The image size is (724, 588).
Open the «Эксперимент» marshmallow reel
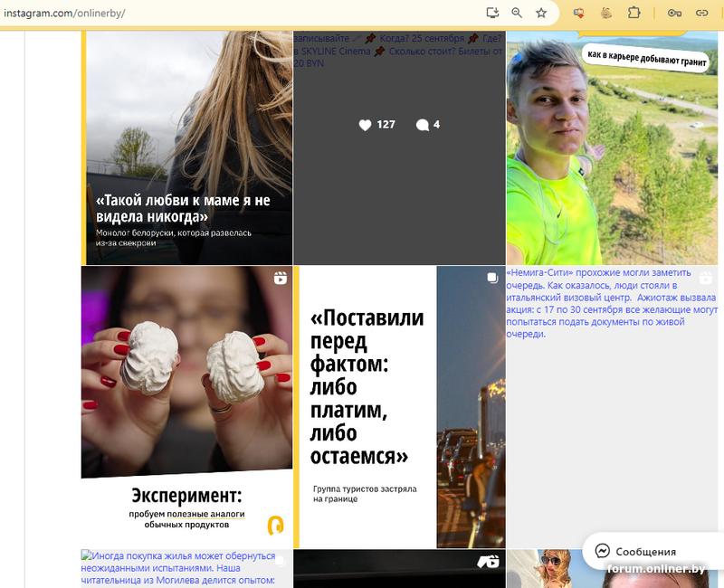[x=187, y=407]
